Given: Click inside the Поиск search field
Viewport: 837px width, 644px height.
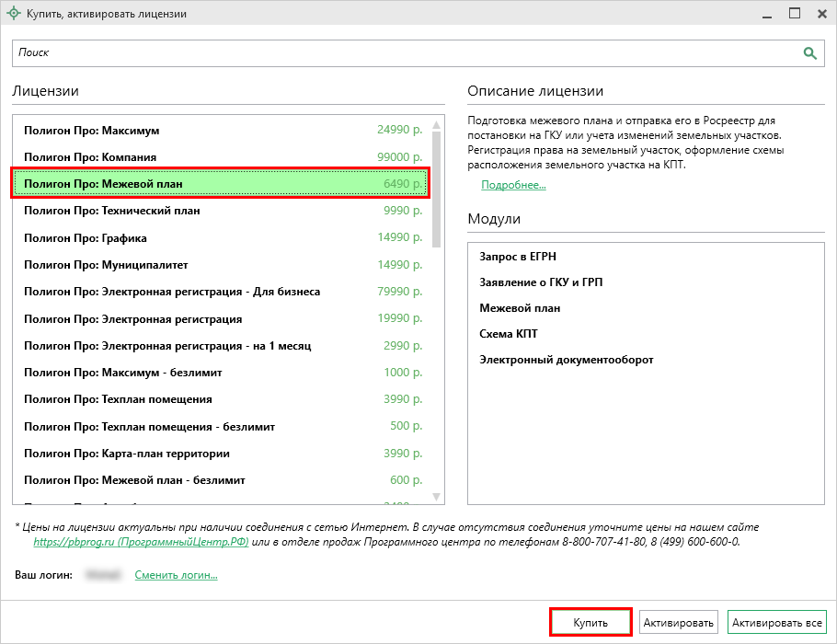Looking at the screenshot, I should click(x=405, y=53).
